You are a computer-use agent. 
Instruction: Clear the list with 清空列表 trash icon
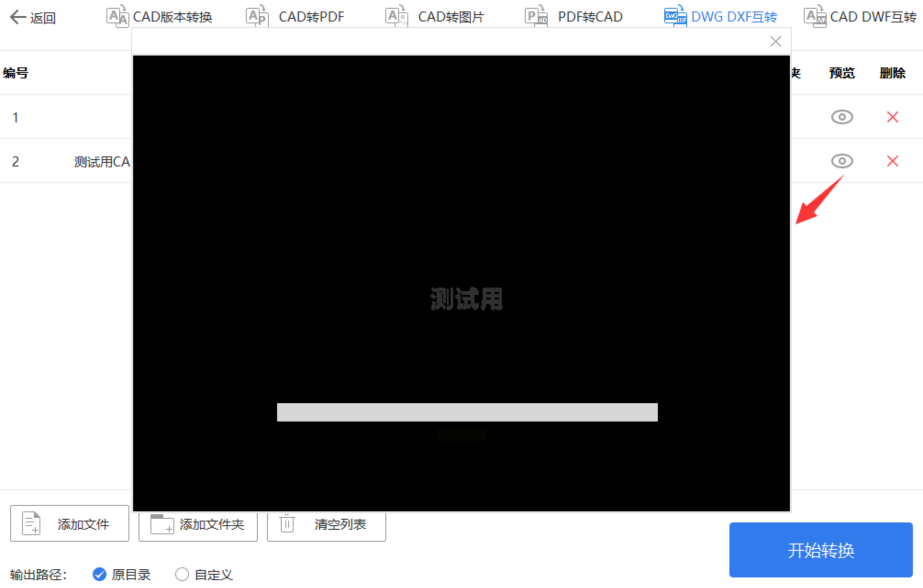[287, 524]
